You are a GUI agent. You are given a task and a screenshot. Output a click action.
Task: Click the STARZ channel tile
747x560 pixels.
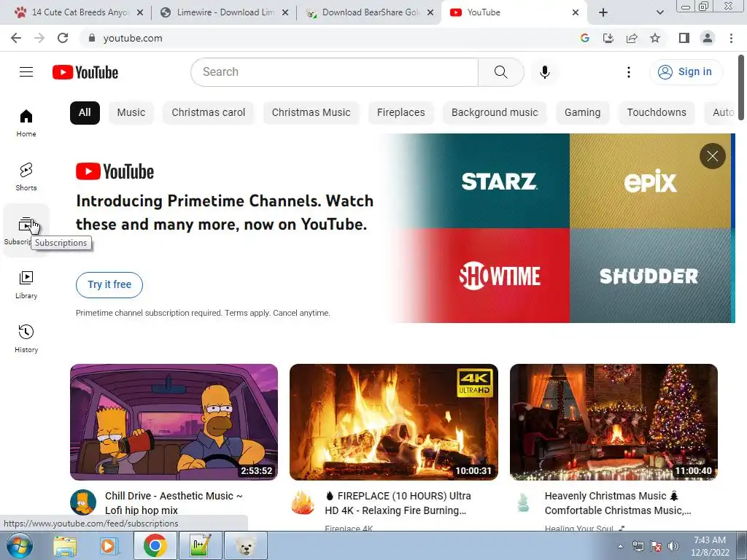(x=499, y=181)
